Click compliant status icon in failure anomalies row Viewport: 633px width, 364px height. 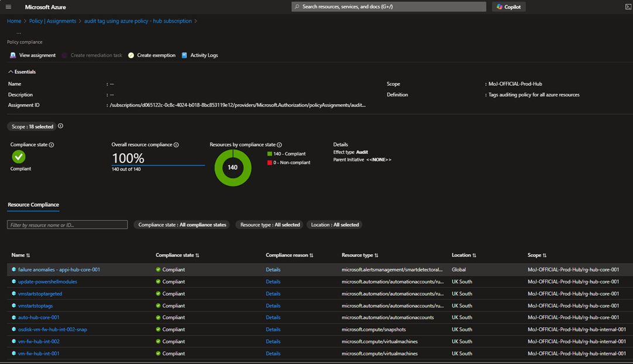pyautogui.click(x=158, y=269)
